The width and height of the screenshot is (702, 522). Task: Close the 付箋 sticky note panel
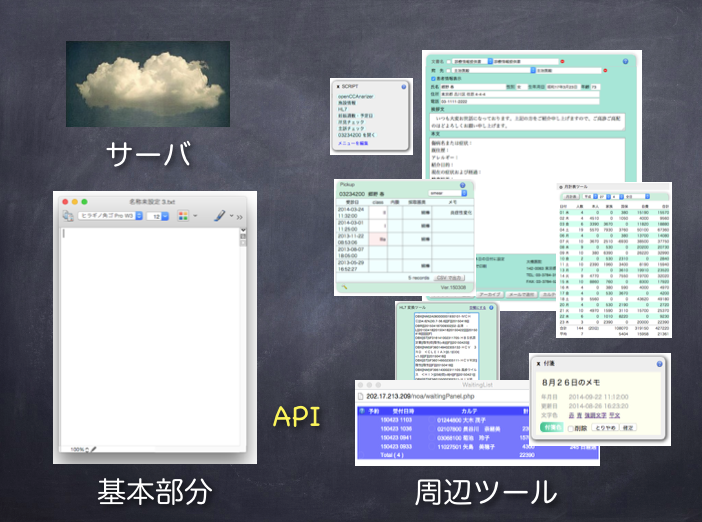(x=538, y=364)
